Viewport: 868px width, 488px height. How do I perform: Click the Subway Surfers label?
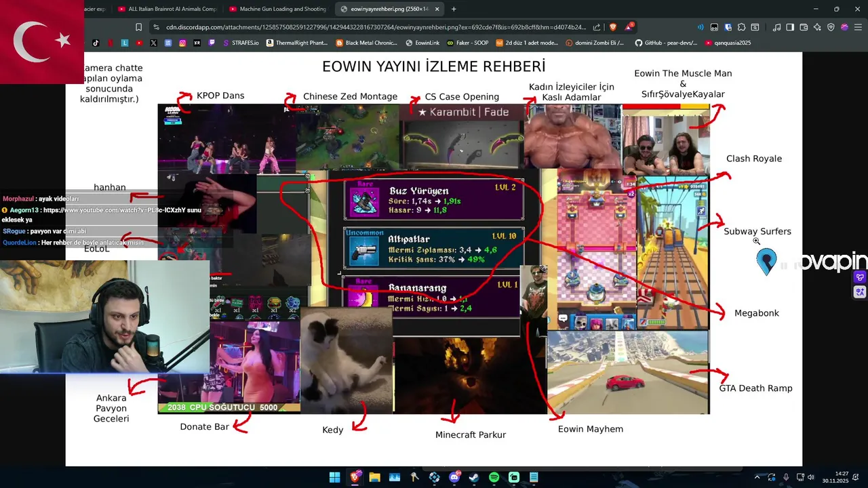coord(757,231)
